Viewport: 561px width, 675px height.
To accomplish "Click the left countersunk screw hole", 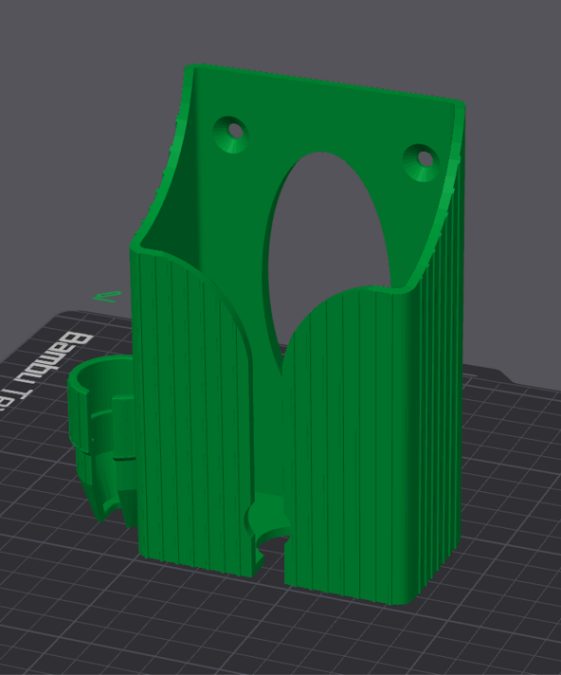I will click(x=231, y=134).
